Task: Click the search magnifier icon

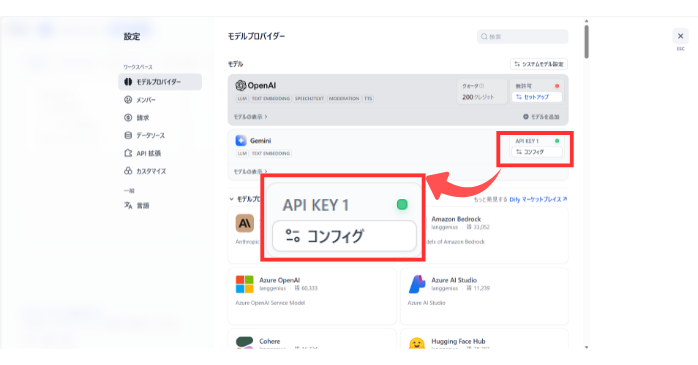Action: pos(484,36)
